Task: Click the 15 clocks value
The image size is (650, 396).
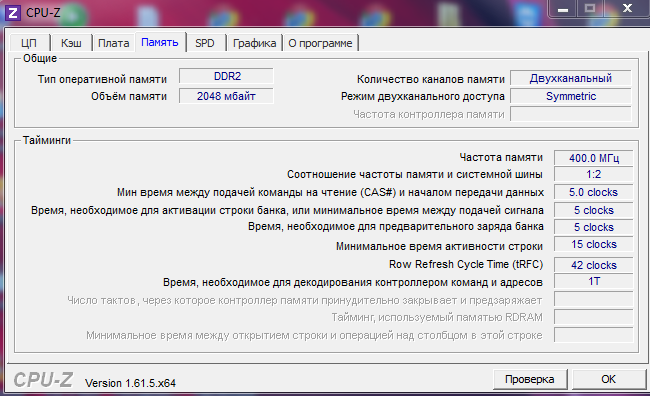Action: [594, 244]
